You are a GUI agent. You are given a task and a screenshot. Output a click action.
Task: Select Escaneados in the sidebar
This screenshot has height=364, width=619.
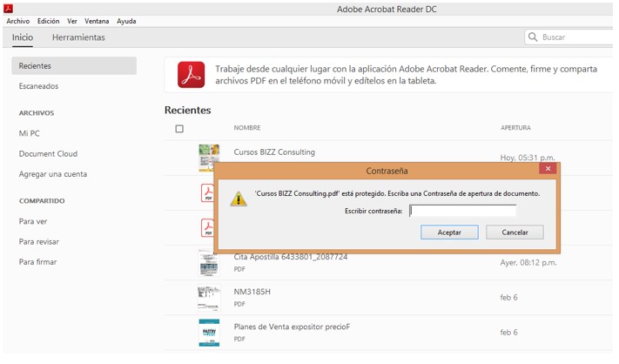click(38, 86)
